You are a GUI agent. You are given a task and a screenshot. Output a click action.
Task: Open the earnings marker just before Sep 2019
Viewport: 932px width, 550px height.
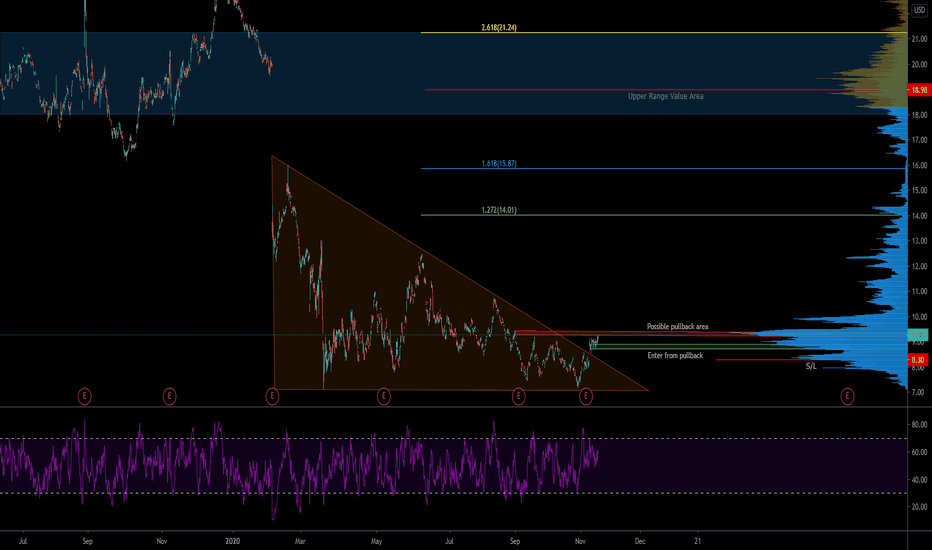coord(84,395)
